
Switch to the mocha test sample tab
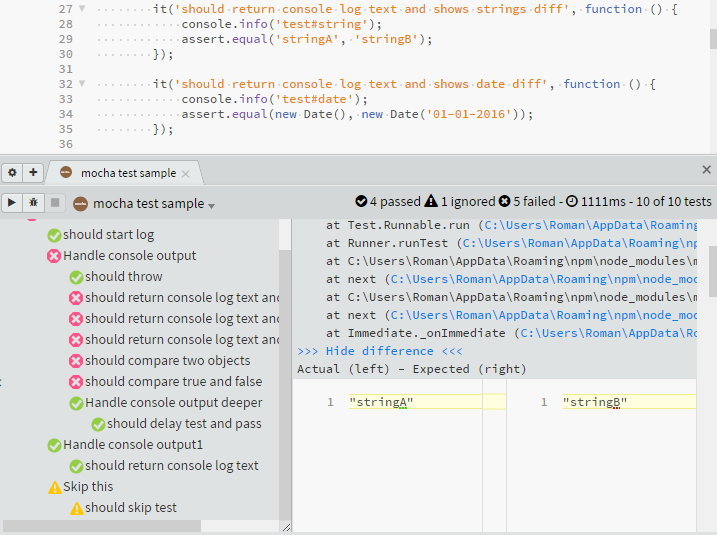click(x=124, y=173)
